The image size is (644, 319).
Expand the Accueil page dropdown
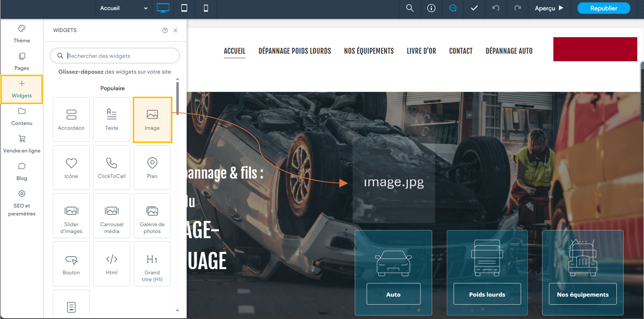(124, 8)
